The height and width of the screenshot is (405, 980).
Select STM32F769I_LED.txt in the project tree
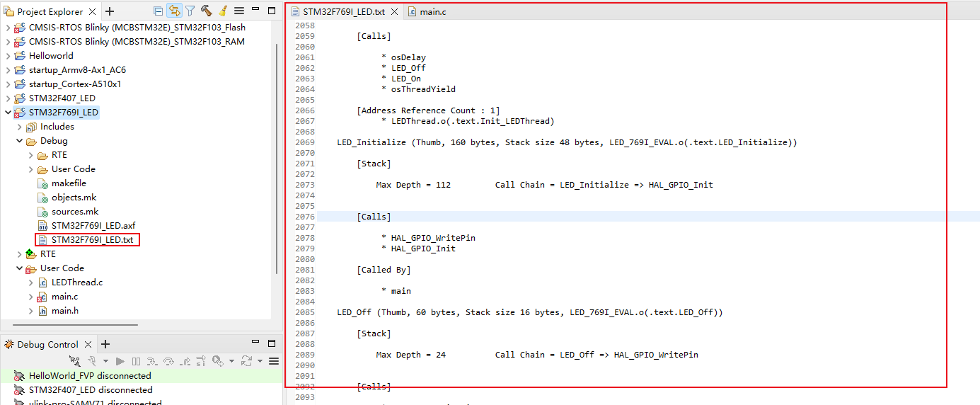click(x=92, y=240)
